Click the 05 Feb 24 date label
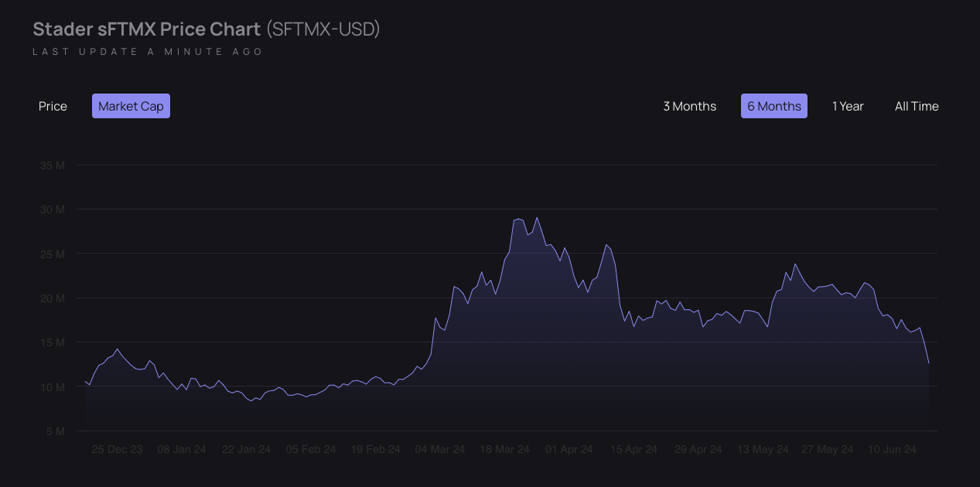The height and width of the screenshot is (487, 980). 311,449
